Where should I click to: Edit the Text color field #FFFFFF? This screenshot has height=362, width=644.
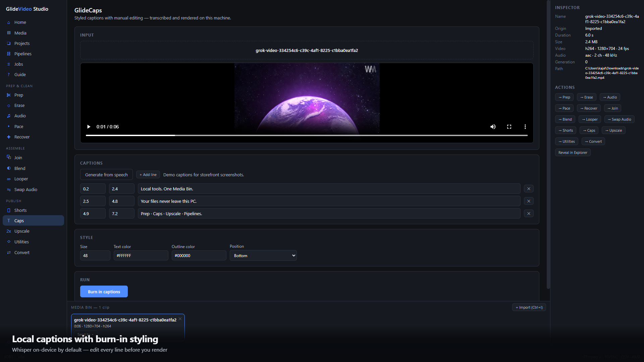(x=141, y=255)
